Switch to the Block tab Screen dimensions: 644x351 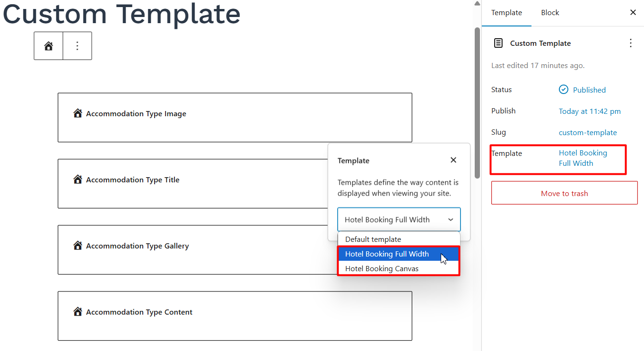550,13
